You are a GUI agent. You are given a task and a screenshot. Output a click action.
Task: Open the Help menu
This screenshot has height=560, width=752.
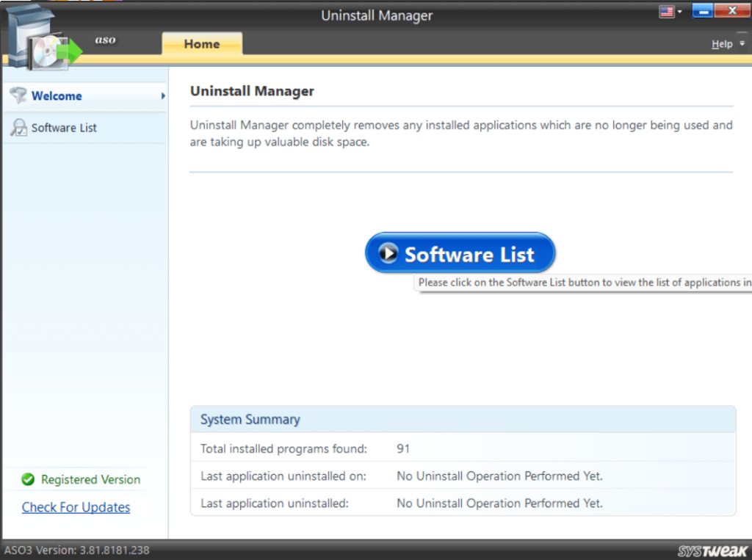(721, 44)
